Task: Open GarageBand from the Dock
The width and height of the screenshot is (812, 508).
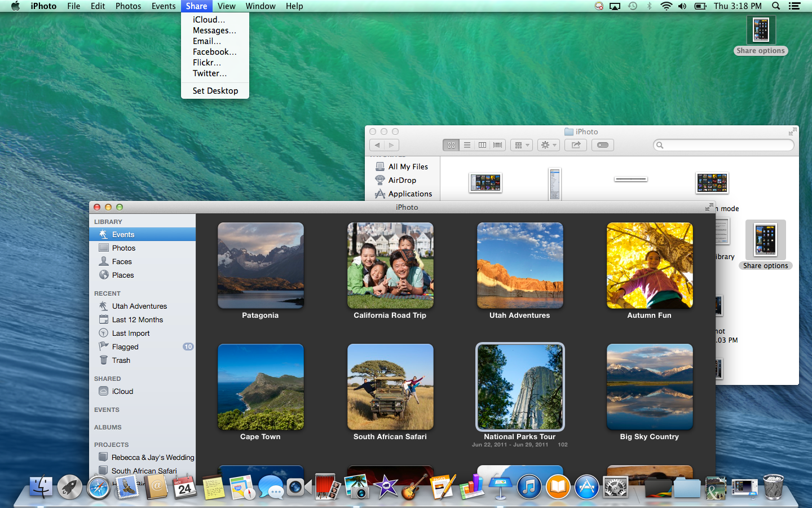Action: (414, 487)
